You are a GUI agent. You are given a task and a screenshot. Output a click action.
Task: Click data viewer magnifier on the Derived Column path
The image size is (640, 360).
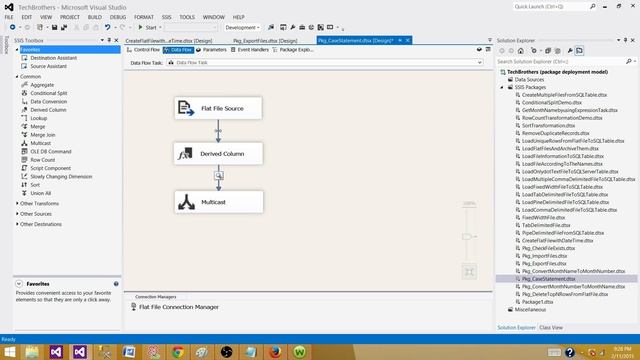coord(219,176)
